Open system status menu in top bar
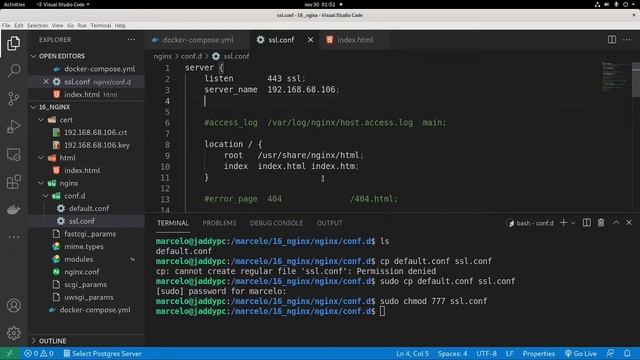 point(616,4)
